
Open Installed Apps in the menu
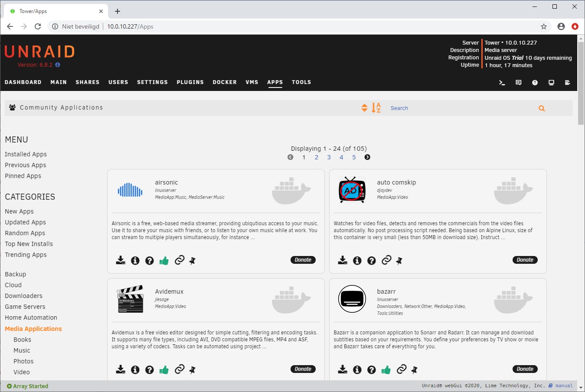click(26, 154)
